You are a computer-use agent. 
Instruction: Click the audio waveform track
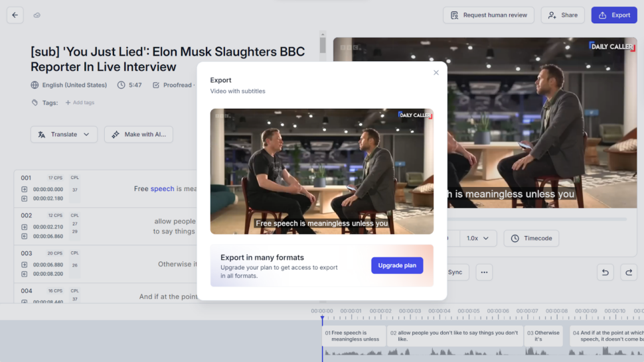483,351
